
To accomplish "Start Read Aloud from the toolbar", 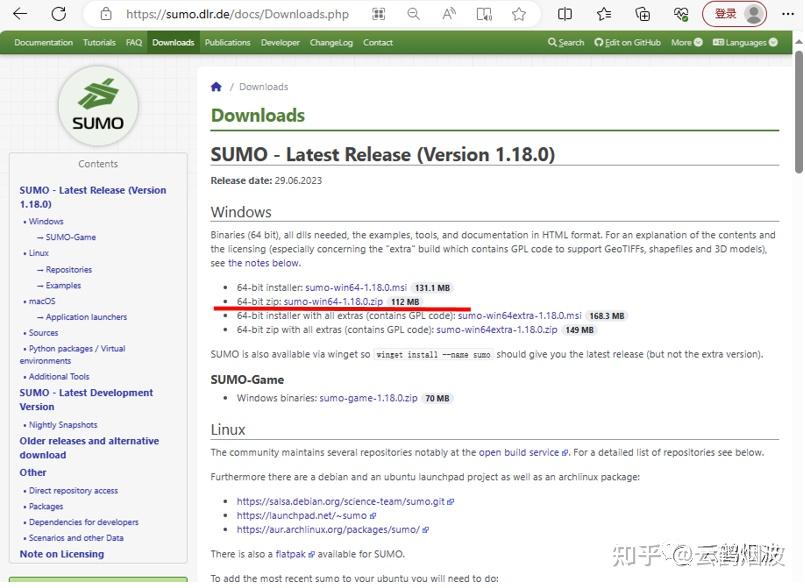I will pos(450,14).
